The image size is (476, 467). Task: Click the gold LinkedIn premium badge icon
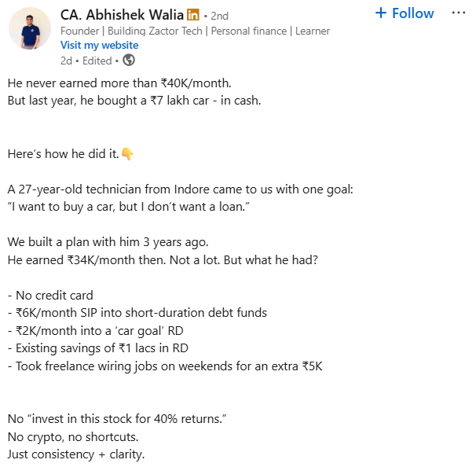click(193, 15)
